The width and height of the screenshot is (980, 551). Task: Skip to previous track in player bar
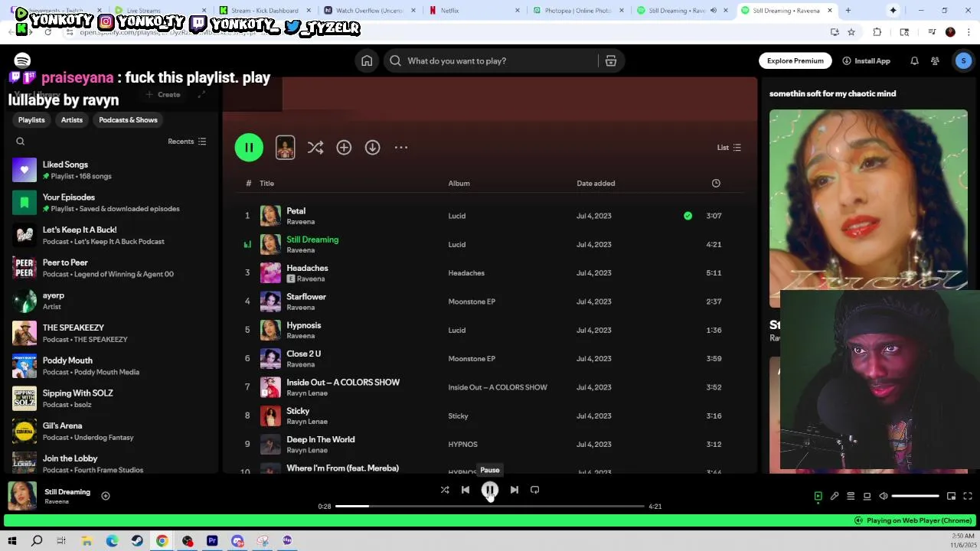coord(465,490)
